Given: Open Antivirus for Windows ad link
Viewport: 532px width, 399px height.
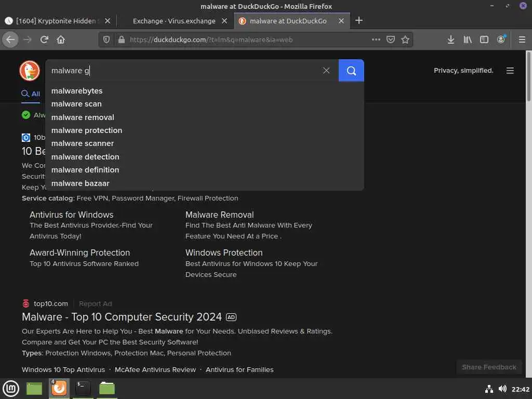Looking at the screenshot, I should tap(71, 215).
